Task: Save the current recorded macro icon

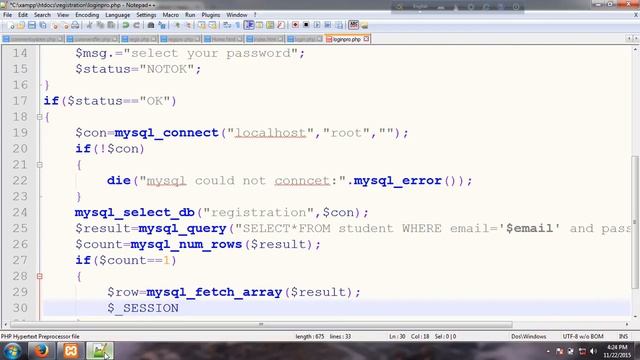Action: point(339,25)
